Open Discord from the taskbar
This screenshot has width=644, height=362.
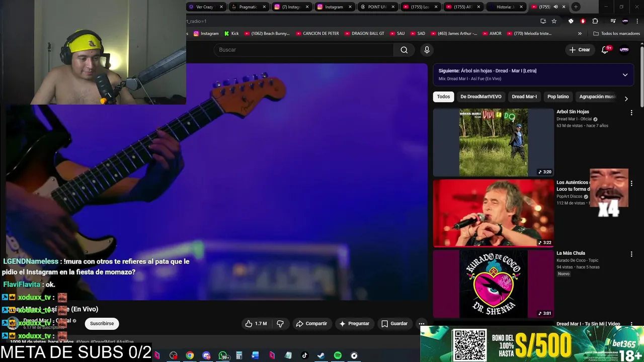[x=206, y=355]
